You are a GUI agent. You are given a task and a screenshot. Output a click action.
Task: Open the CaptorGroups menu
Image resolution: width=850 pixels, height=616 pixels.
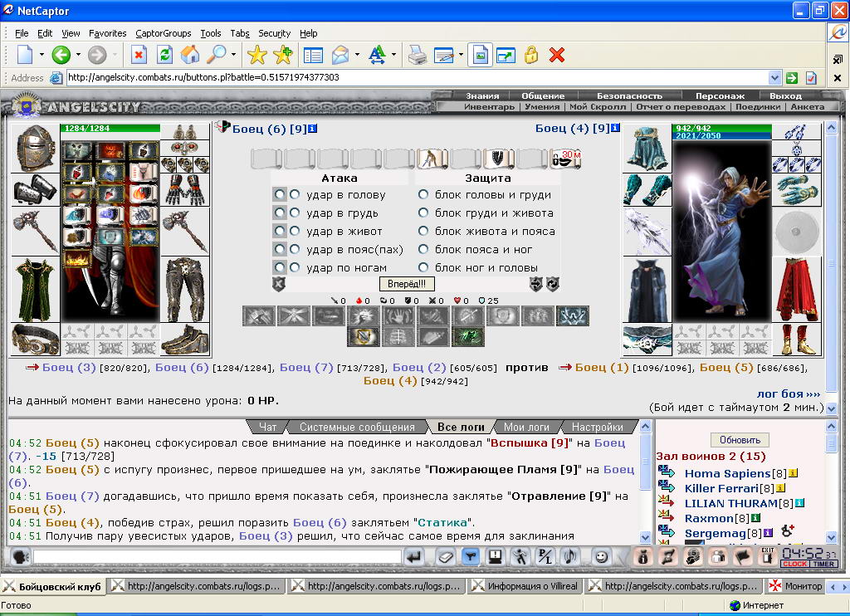(164, 33)
